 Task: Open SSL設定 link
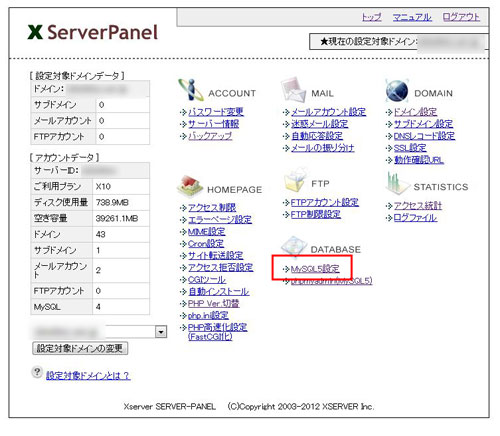[x=410, y=148]
